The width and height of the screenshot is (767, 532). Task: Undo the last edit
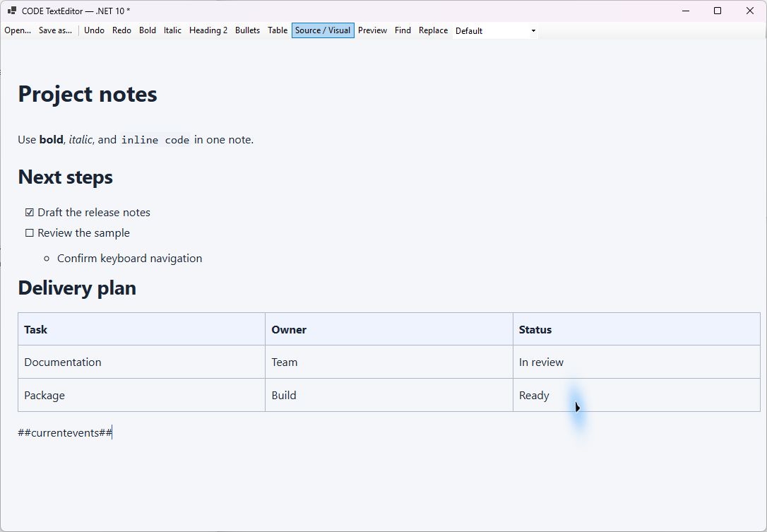(x=94, y=30)
